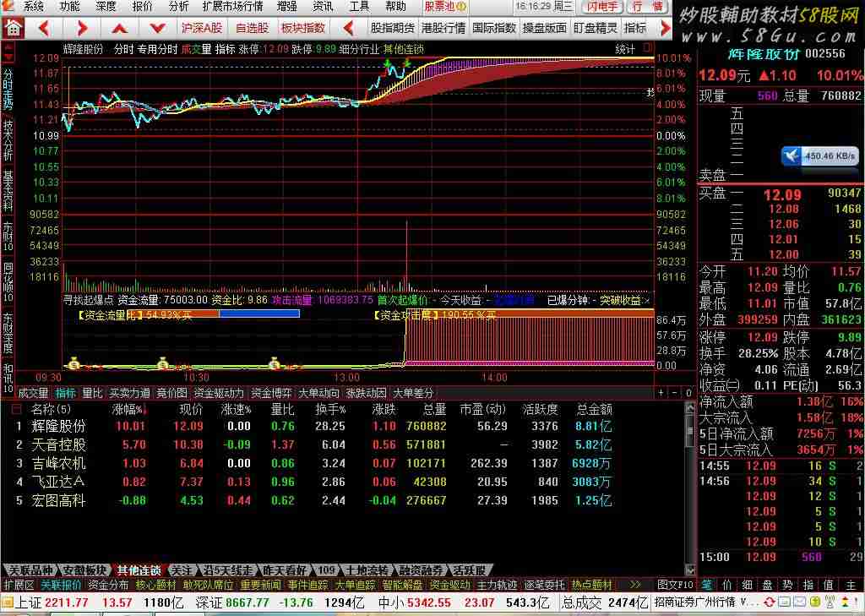Open 技术分析 in left sidebar
The width and height of the screenshot is (865, 616).
8,140
